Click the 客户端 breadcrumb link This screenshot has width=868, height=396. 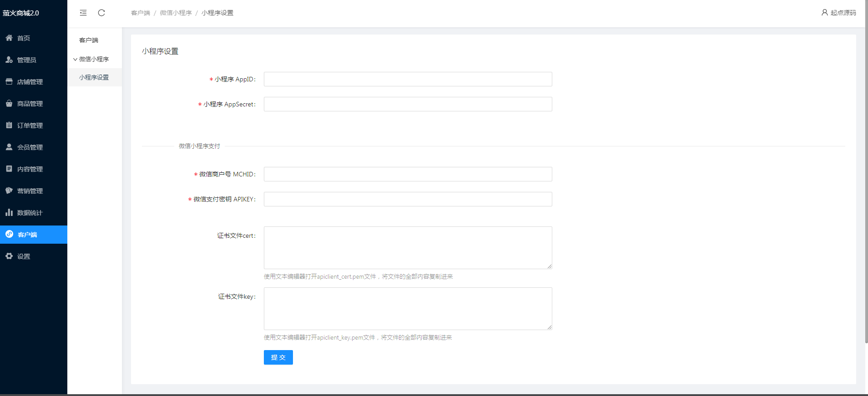tap(140, 13)
